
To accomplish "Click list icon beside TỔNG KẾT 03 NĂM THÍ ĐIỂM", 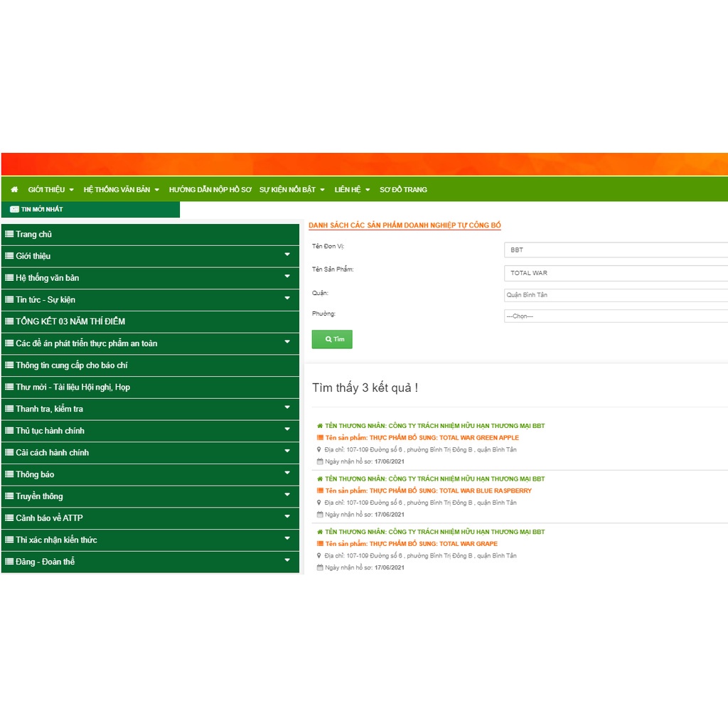I will pos(9,321).
